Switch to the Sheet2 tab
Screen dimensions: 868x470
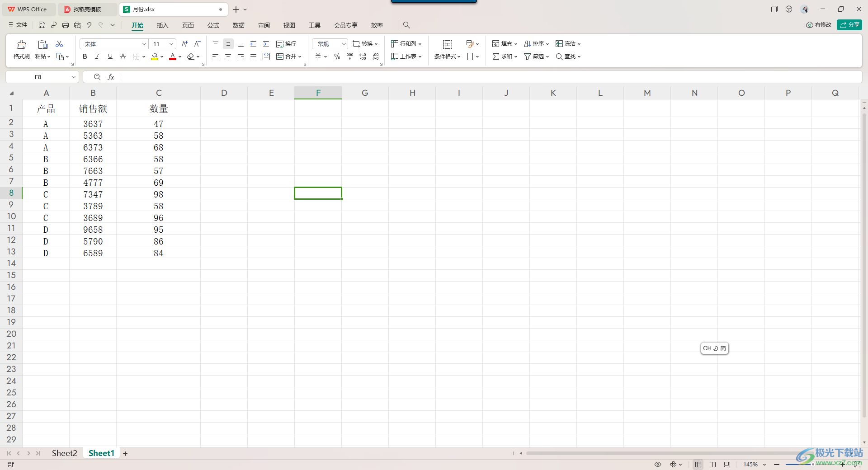65,453
